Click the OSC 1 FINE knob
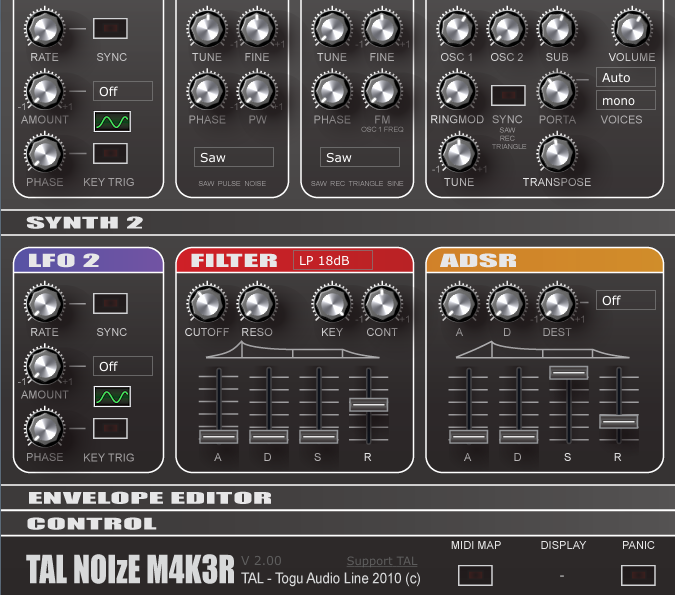675x595 pixels. pyautogui.click(x=257, y=28)
